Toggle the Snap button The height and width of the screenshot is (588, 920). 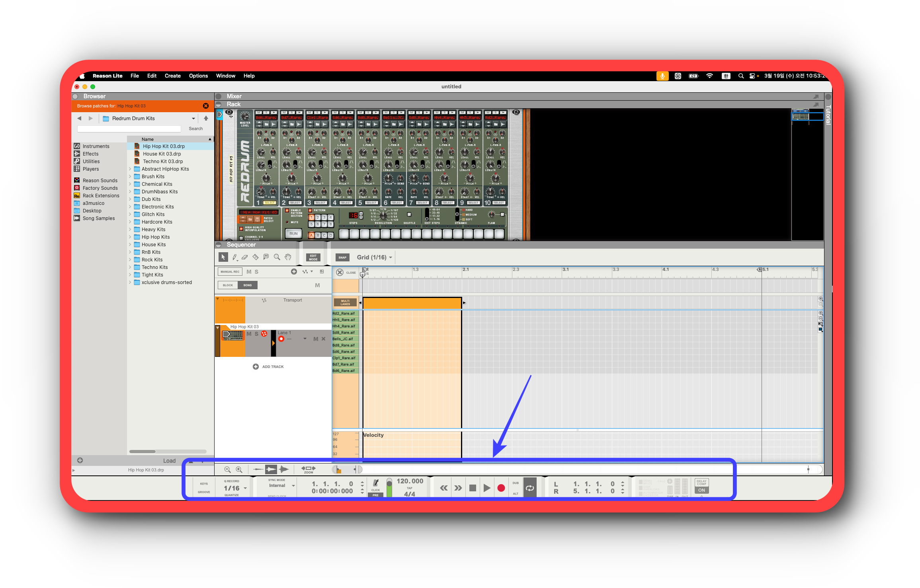tap(342, 257)
